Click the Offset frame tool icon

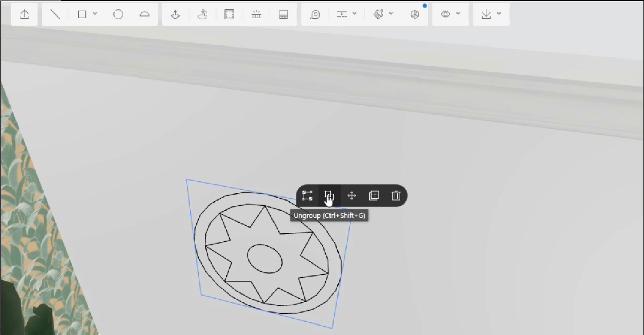click(229, 14)
